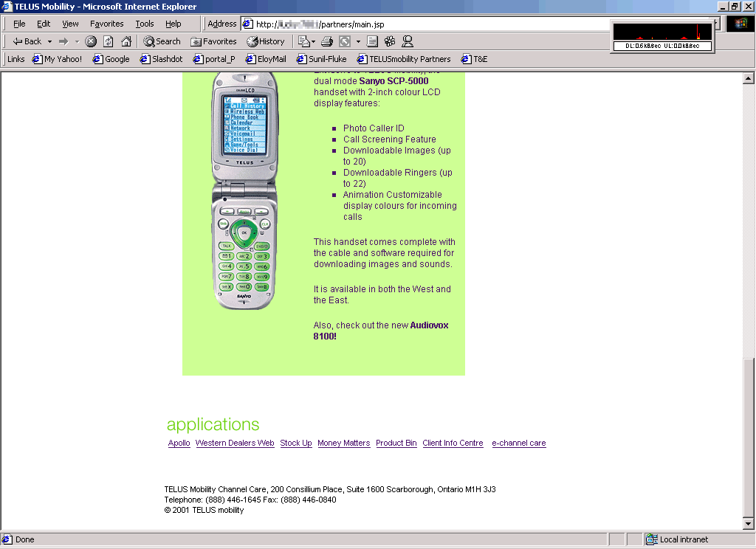The width and height of the screenshot is (756, 549).
Task: Open the Favorites menu in the menu bar
Action: pyautogui.click(x=106, y=24)
